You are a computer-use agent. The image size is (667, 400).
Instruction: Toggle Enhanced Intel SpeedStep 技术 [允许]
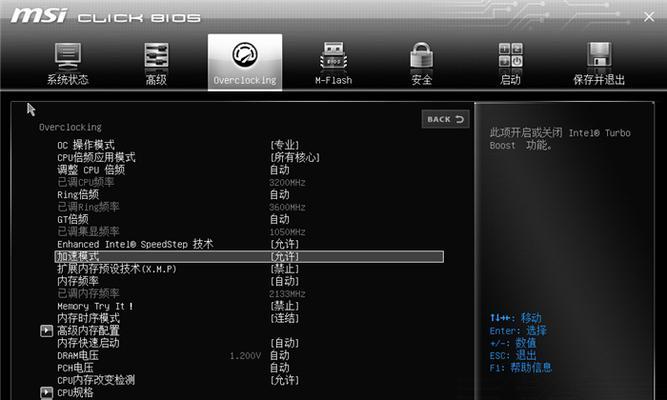(x=285, y=244)
